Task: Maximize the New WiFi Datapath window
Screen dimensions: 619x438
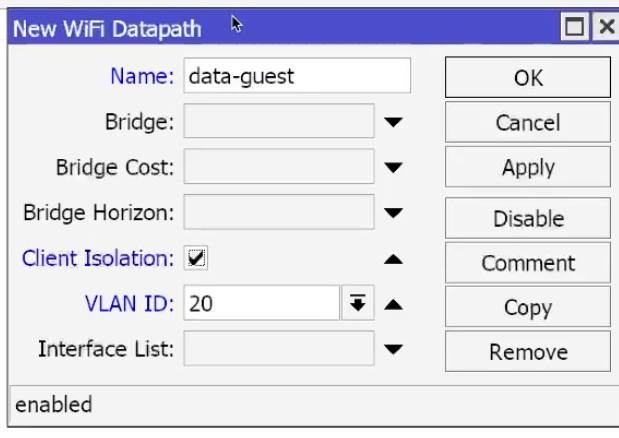Action: tap(575, 26)
